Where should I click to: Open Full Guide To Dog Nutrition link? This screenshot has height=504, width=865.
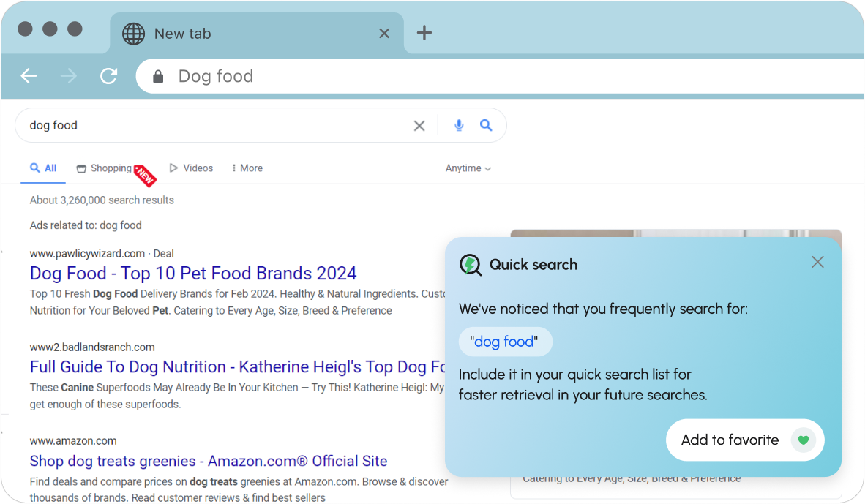237,367
